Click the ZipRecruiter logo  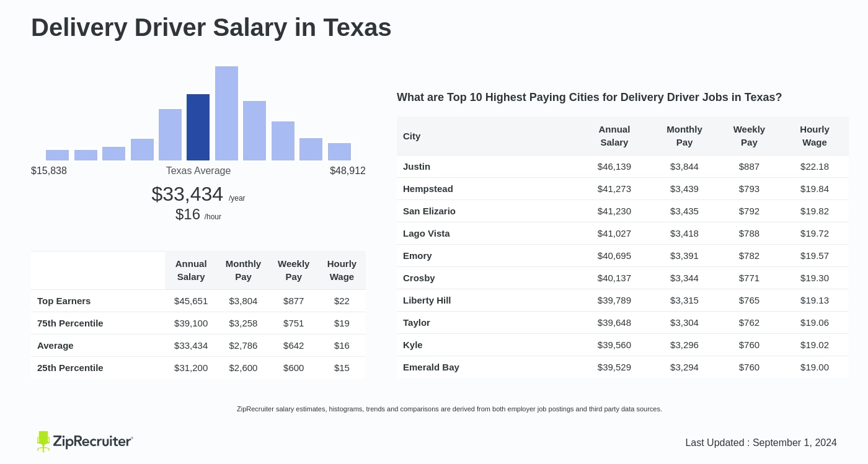click(x=85, y=442)
